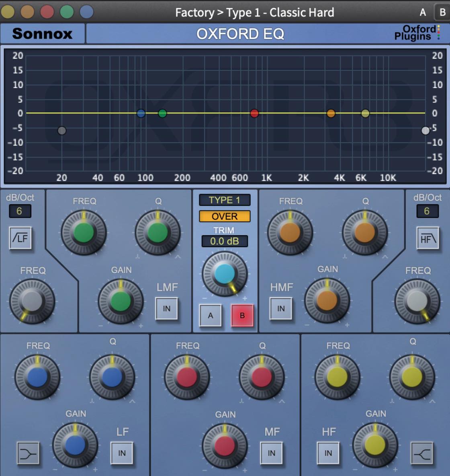The image size is (450, 476).
Task: Click the blue LF FREQ knob
Action: coord(37,377)
